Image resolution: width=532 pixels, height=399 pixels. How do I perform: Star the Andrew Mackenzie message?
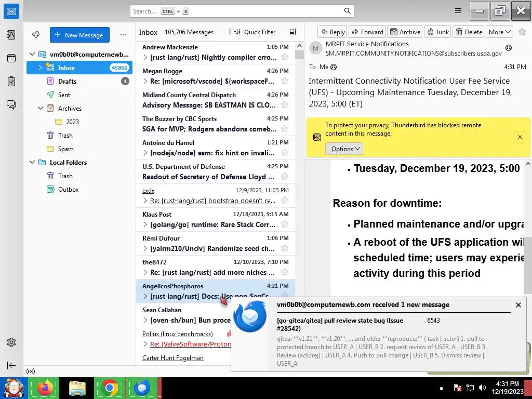[285, 57]
